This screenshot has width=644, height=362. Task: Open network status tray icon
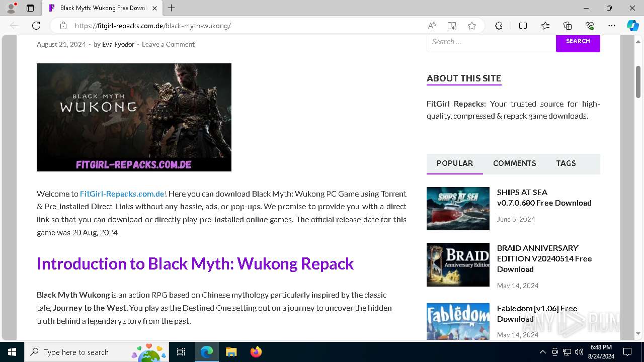click(x=567, y=352)
